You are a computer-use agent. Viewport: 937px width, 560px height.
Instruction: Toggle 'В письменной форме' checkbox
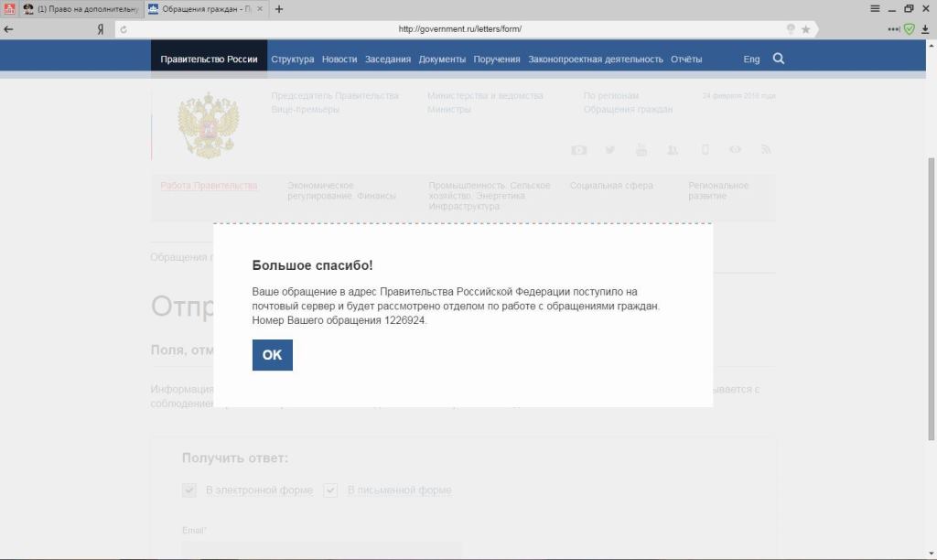[x=331, y=490]
